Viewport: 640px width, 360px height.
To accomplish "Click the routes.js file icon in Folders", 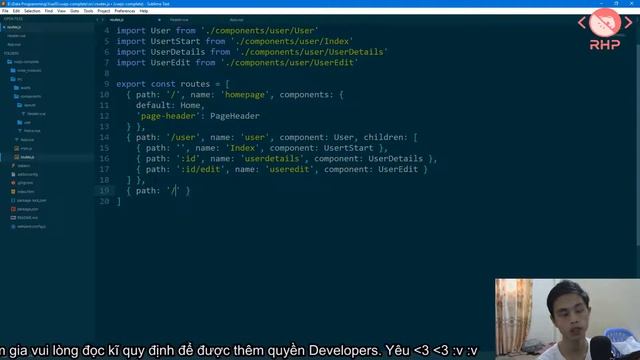I will click(16, 157).
